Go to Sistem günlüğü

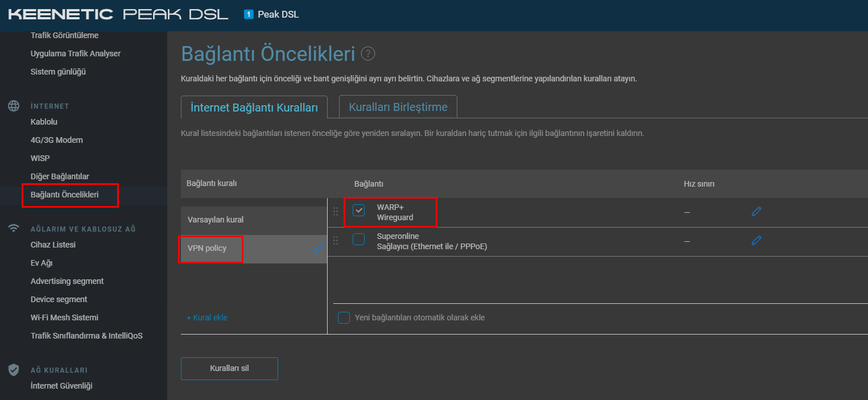[58, 72]
